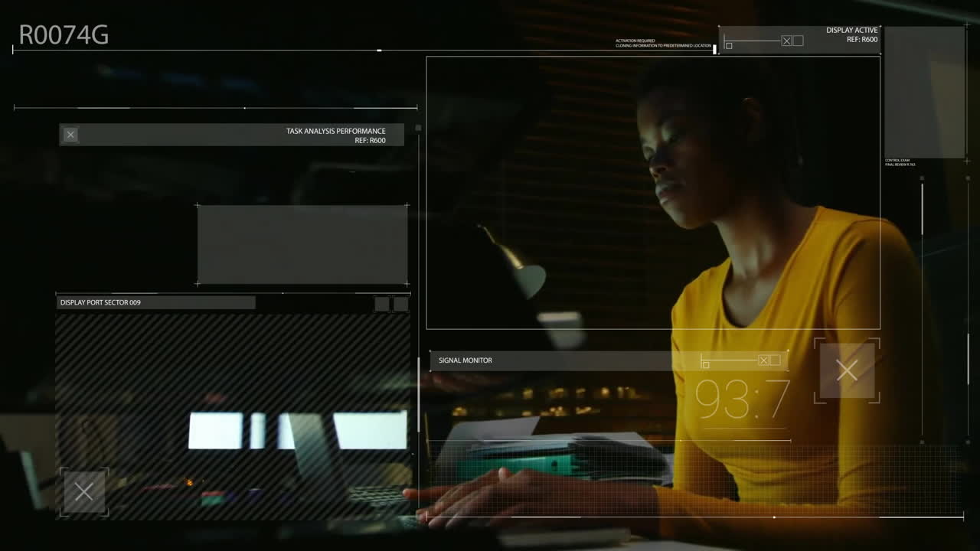
Task: Click the Control Exam Final Review R 763 label
Action: [900, 161]
